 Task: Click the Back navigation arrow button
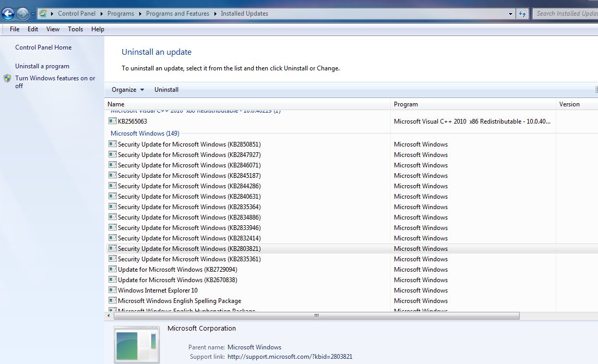[8, 14]
